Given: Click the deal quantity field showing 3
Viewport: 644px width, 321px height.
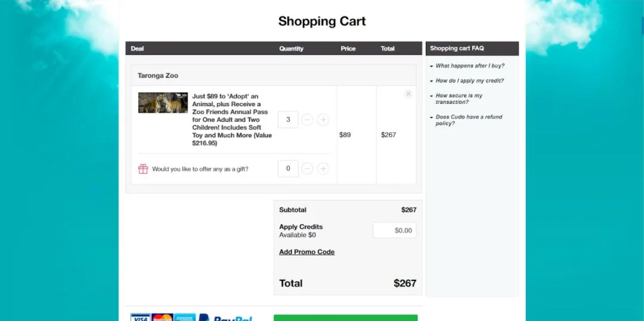Looking at the screenshot, I should (x=288, y=120).
